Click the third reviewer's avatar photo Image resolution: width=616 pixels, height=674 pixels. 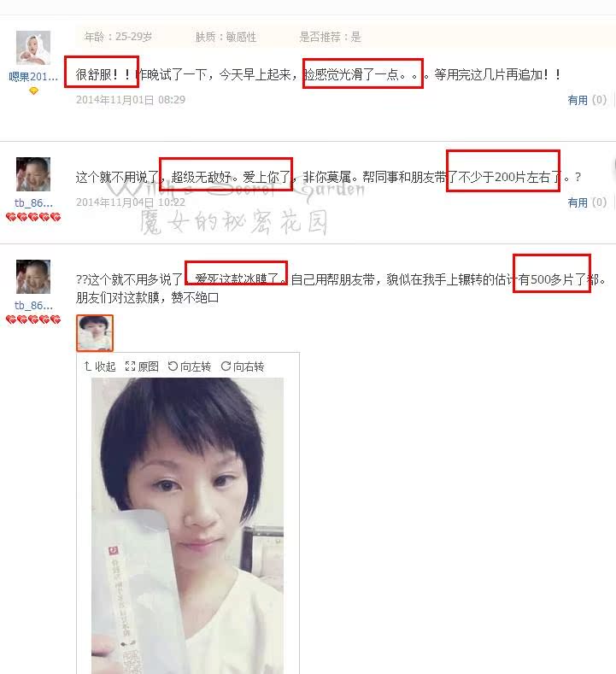(33, 277)
